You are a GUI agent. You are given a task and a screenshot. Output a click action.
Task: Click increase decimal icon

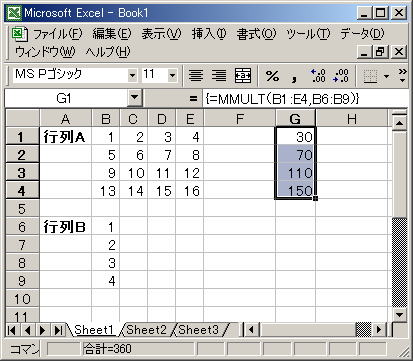coord(318,76)
